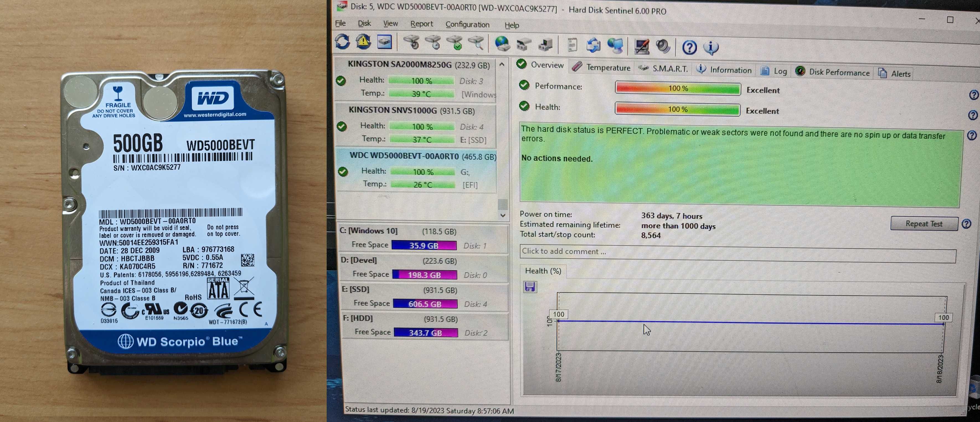The width and height of the screenshot is (980, 422).
Task: Click the 100% Health progress bar slider
Action: (x=676, y=110)
